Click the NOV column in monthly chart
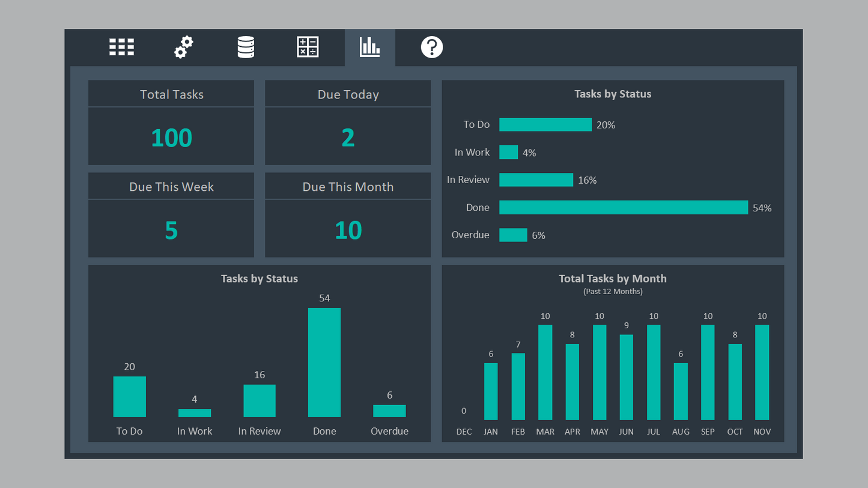This screenshot has width=868, height=488. 762,372
